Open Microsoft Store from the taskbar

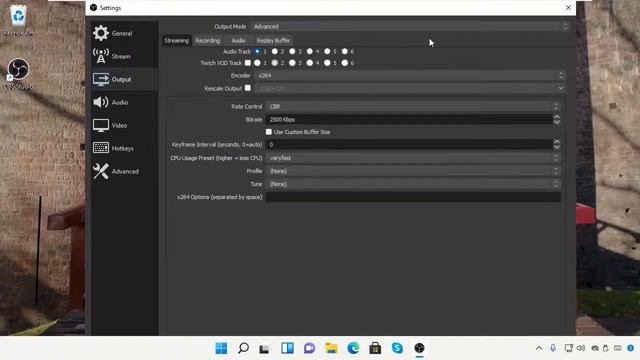(x=375, y=348)
